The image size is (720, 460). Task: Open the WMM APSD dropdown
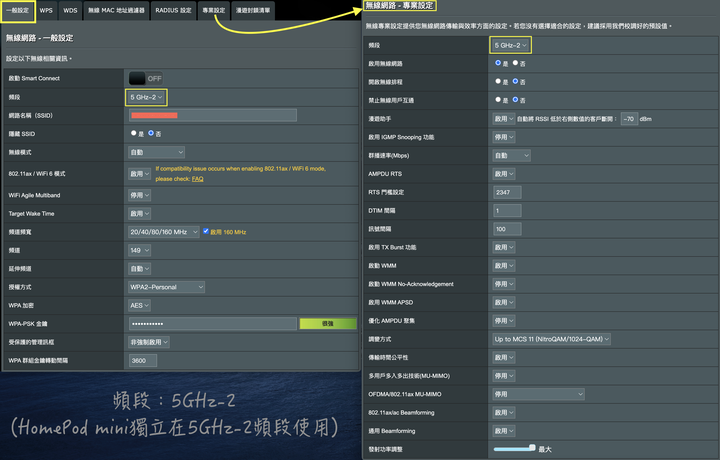click(504, 303)
